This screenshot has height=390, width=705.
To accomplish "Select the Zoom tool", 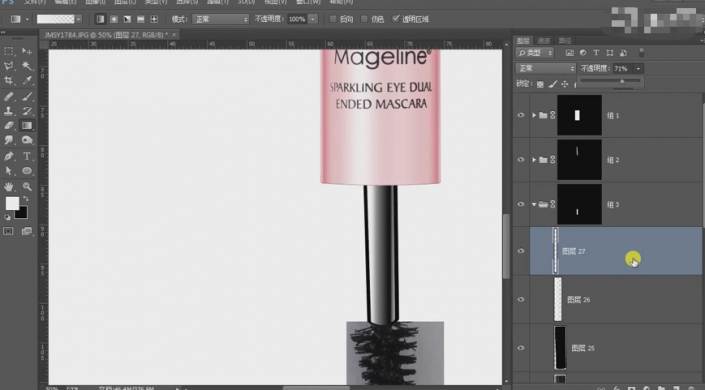I will (x=27, y=186).
